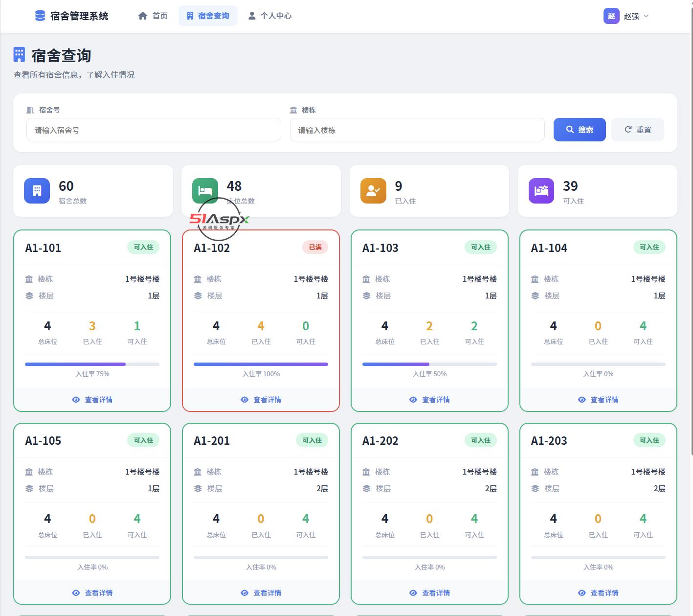
Task: Click the 赵 user avatar badge
Action: pyautogui.click(x=611, y=16)
